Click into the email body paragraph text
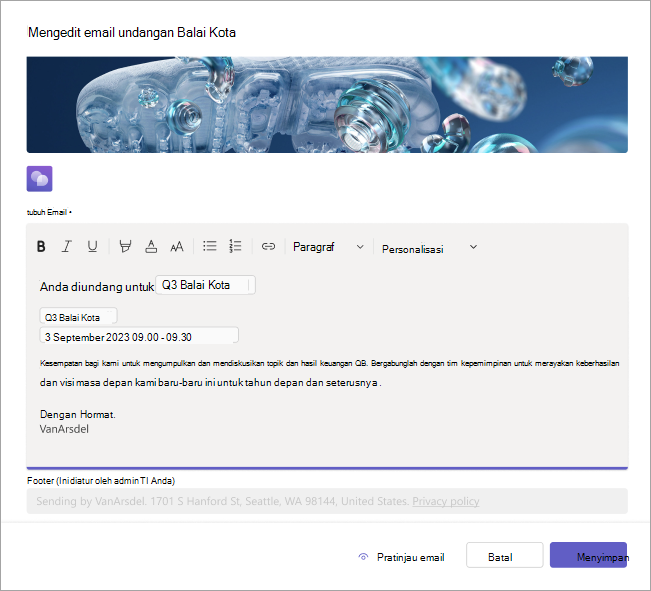 [x=329, y=373]
